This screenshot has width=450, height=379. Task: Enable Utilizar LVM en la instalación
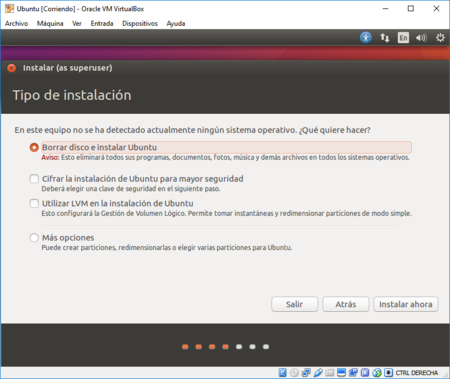pos(34,203)
